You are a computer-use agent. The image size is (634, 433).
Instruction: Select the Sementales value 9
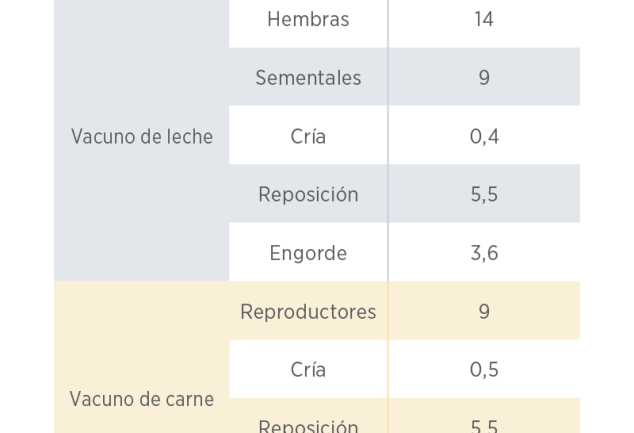(484, 78)
